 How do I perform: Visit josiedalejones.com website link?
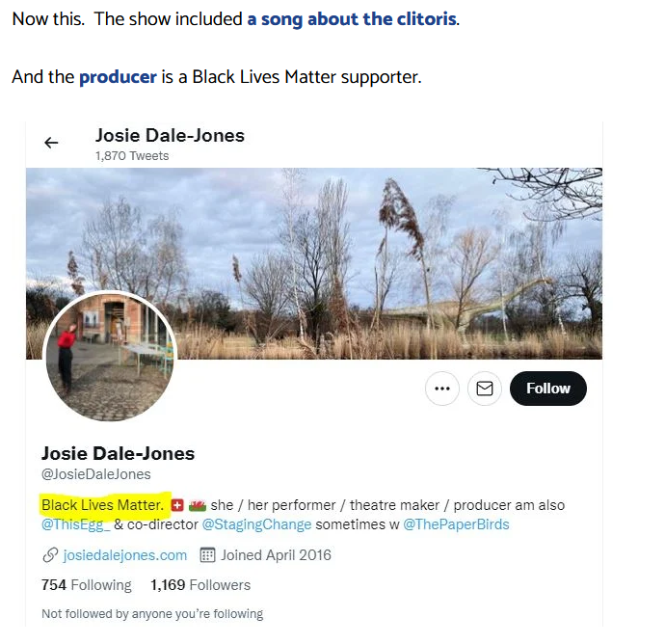(x=125, y=555)
